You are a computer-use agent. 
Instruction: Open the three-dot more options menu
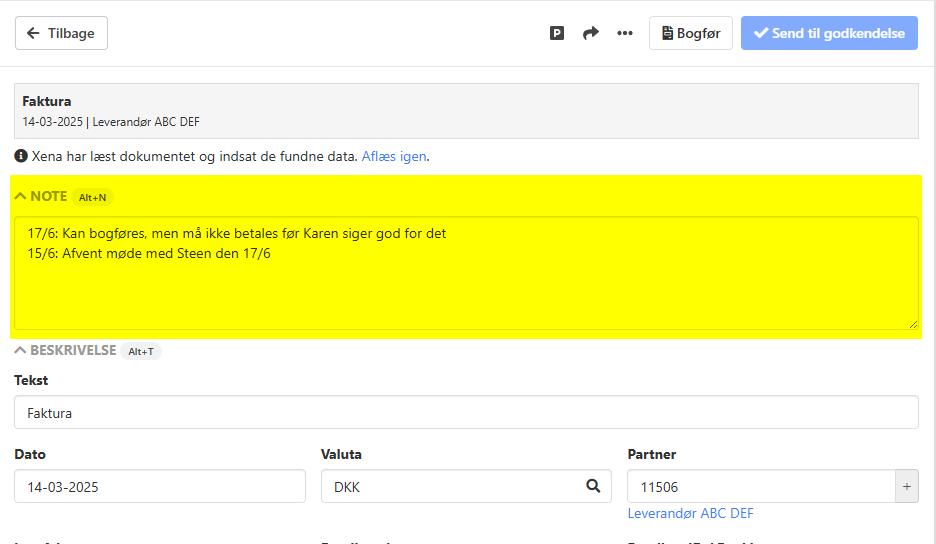[625, 33]
